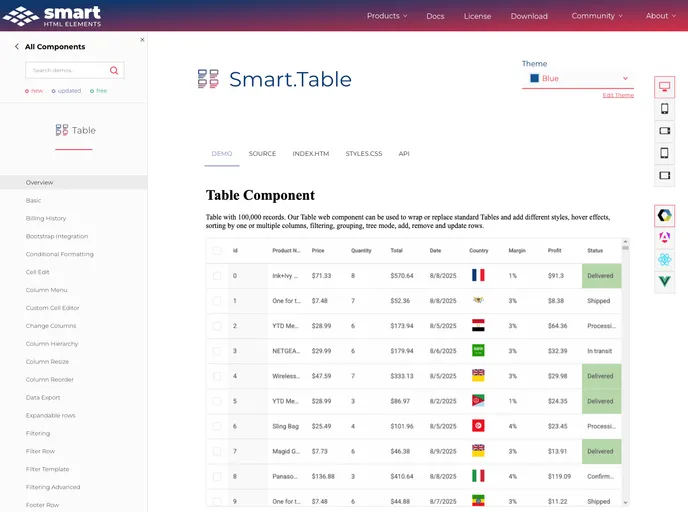Select the Overview sidebar item
This screenshot has height=512, width=688.
(74, 183)
